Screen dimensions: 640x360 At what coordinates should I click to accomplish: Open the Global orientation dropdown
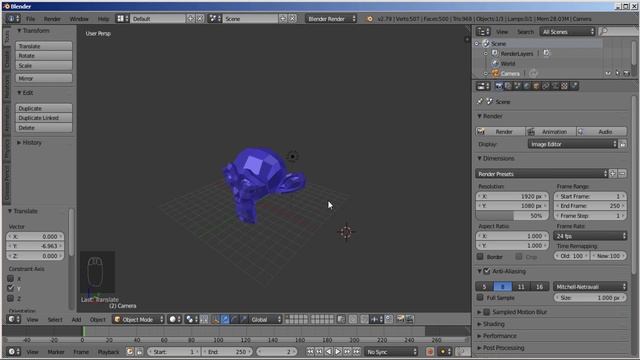coord(266,320)
